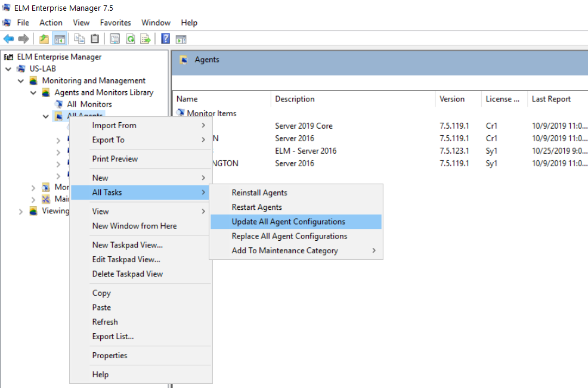Click the blue Help question-mark toolbar icon
This screenshot has width=588, height=388.
tap(165, 39)
